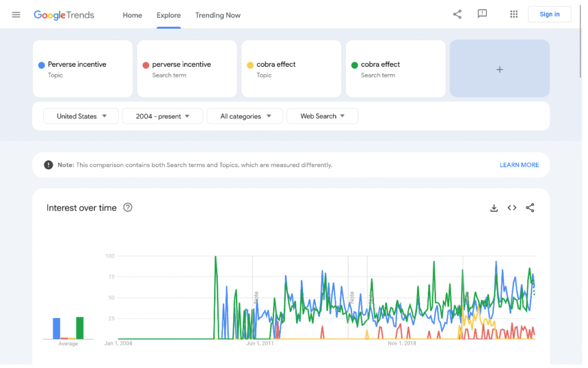Image resolution: width=588 pixels, height=368 pixels.
Task: Click the help icon beside Interest over time
Action: (128, 208)
